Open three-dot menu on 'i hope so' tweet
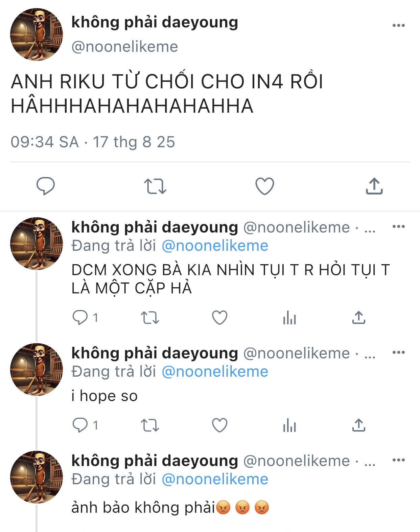This screenshot has height=532, width=420. pyautogui.click(x=399, y=352)
